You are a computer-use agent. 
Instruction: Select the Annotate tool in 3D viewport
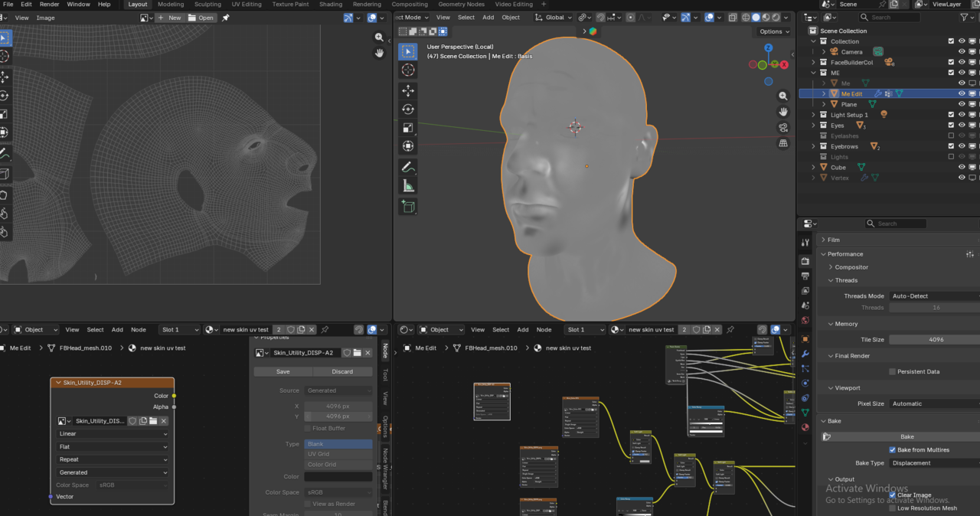click(x=408, y=167)
